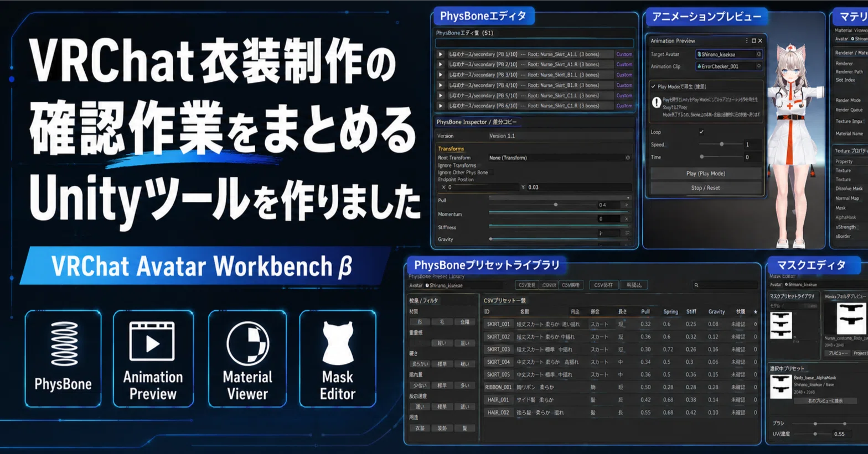Click the Gravity column header
868x454 pixels.
(x=716, y=312)
